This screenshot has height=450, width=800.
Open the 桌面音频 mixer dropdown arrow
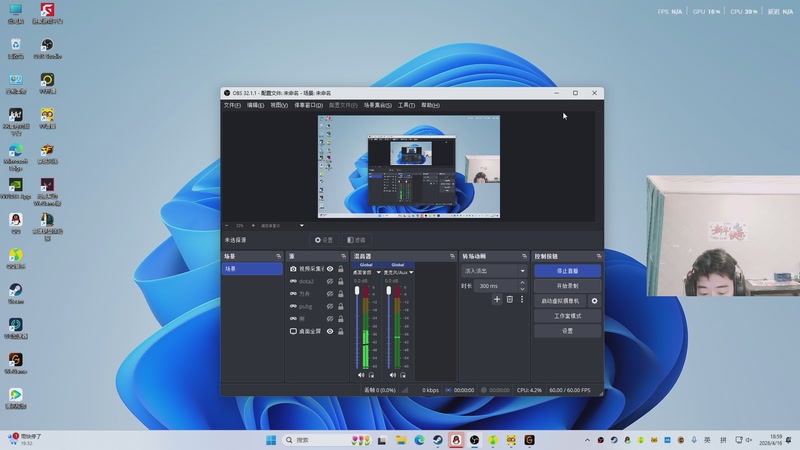[377, 272]
